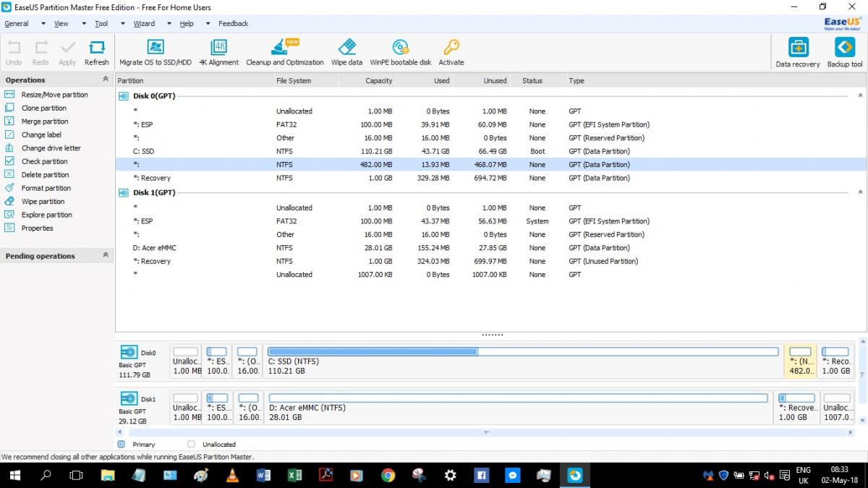The width and height of the screenshot is (868, 488).
Task: Choose Wipe partition operation
Action: point(43,202)
